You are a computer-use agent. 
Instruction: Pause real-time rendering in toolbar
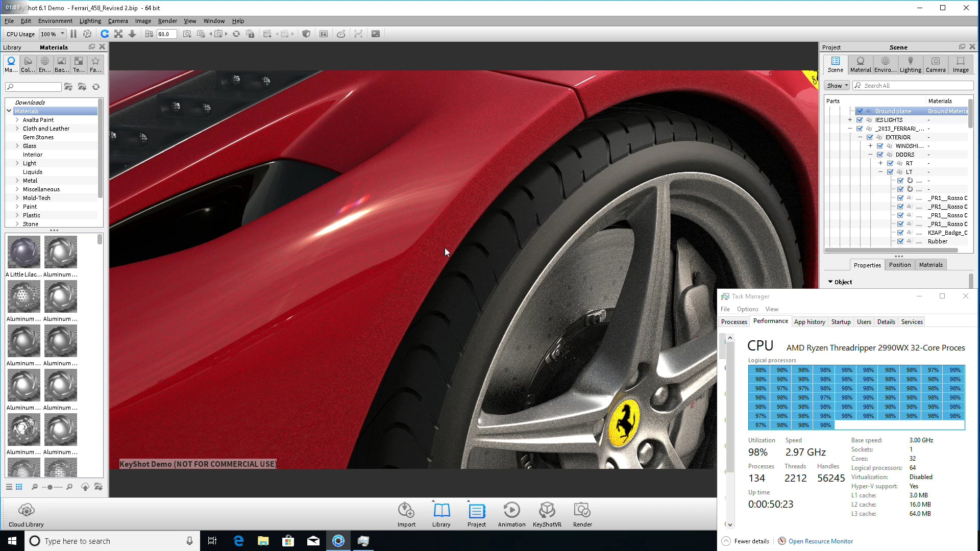coord(73,34)
